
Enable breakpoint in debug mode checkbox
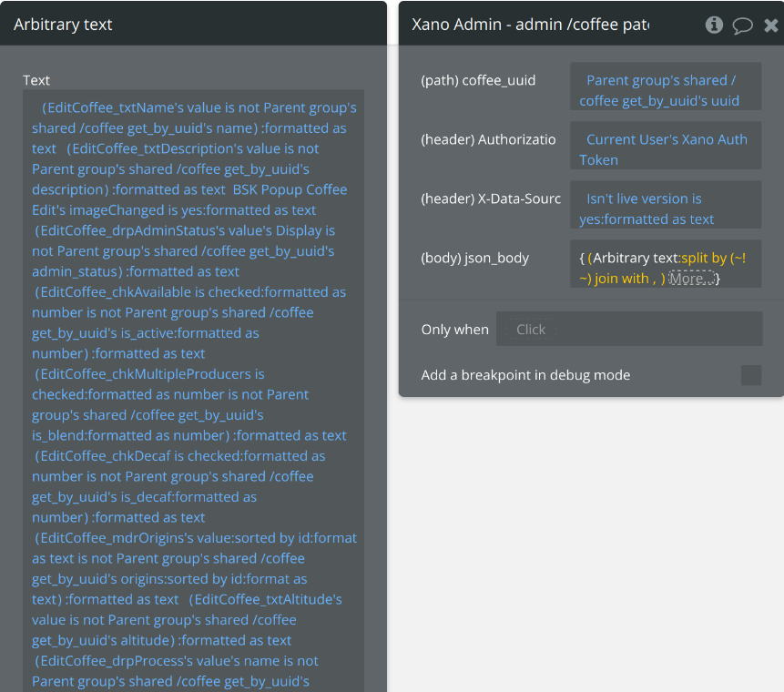(751, 375)
